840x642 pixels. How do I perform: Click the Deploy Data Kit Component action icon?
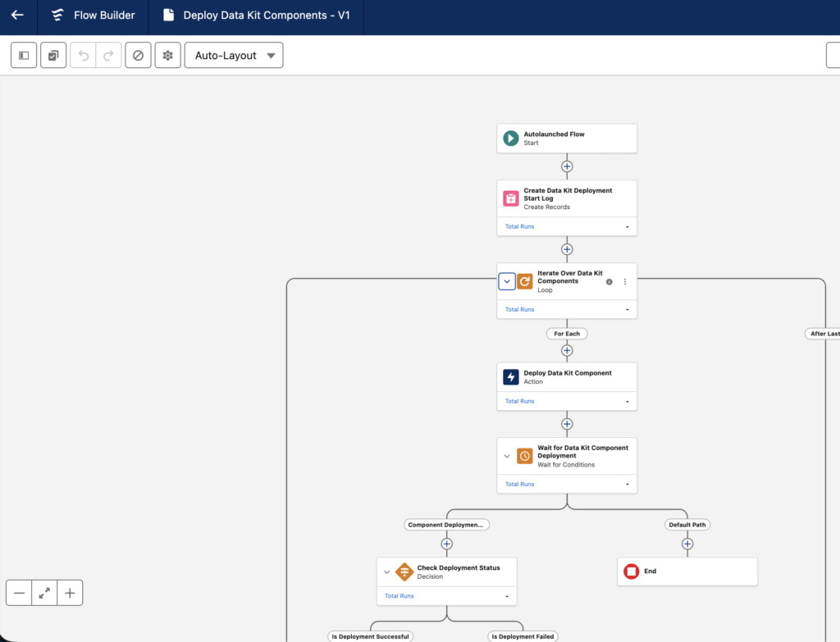coord(510,376)
